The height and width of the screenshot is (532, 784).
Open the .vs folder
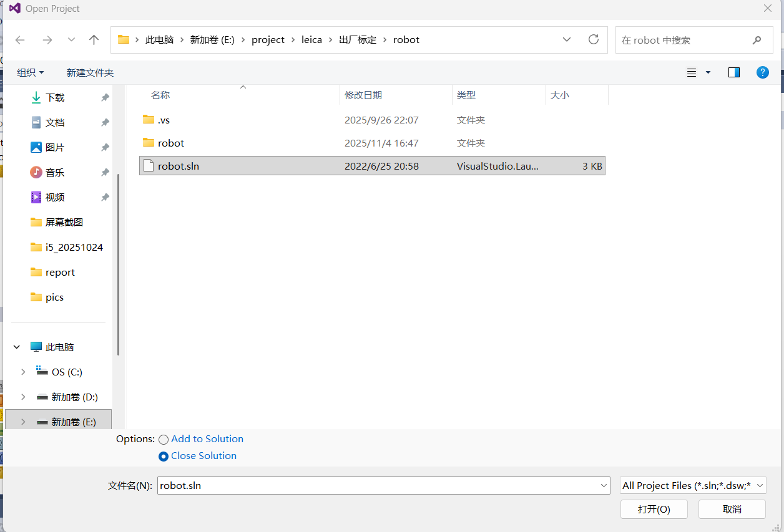164,120
